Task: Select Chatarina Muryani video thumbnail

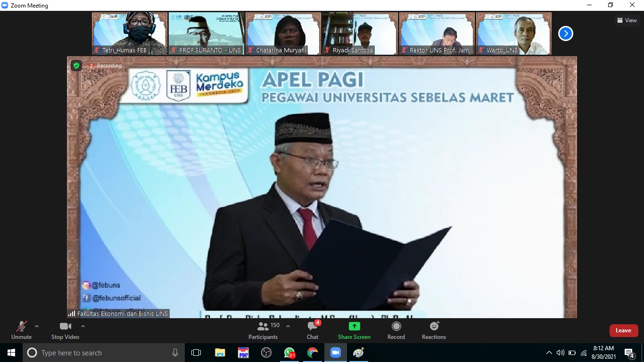Action: [283, 33]
